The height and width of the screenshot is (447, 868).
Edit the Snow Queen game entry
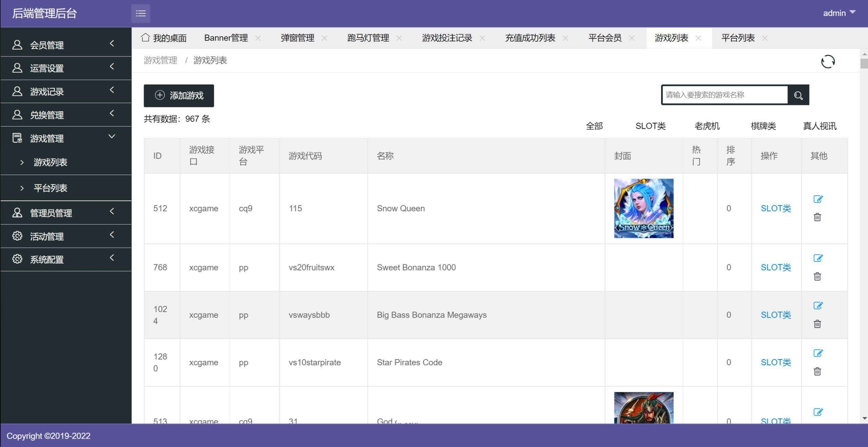[x=818, y=199]
